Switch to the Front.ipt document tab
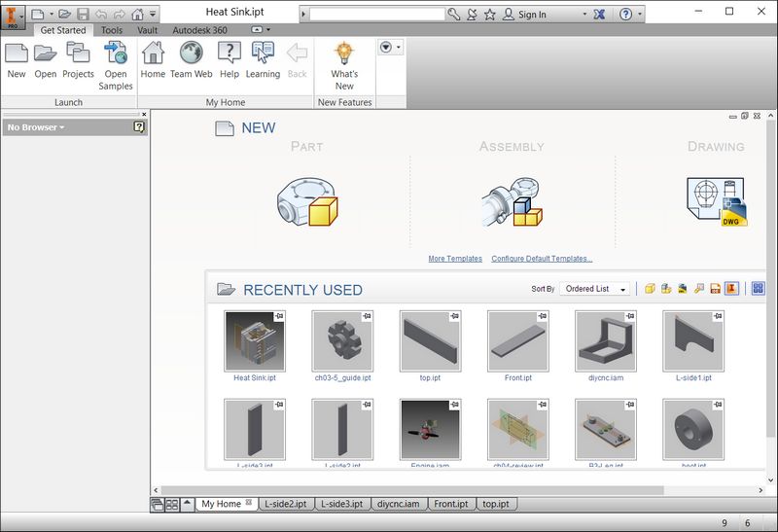Image resolution: width=778 pixels, height=532 pixels. [451, 504]
